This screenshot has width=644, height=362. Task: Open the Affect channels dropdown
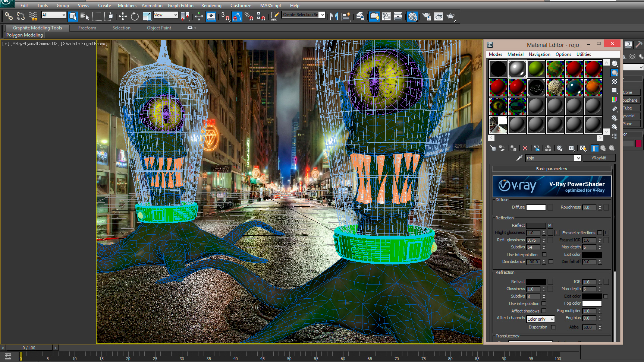(x=540, y=319)
